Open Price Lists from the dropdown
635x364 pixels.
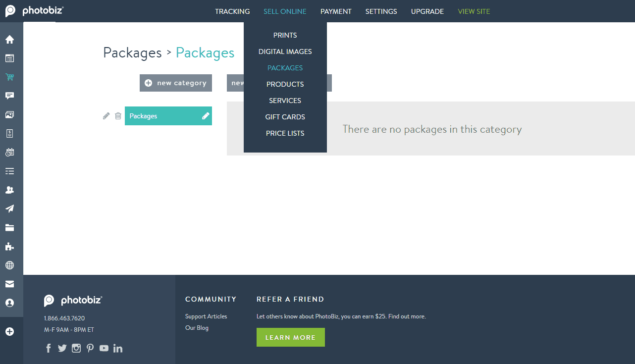click(285, 133)
